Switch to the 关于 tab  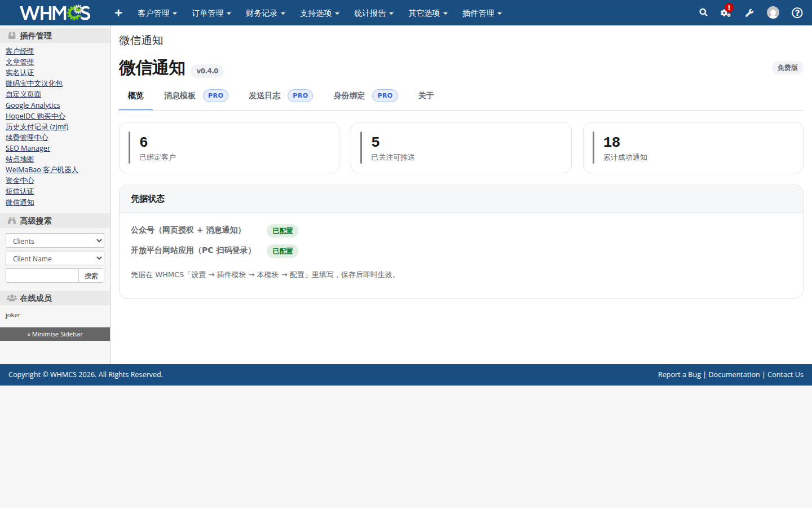point(426,96)
